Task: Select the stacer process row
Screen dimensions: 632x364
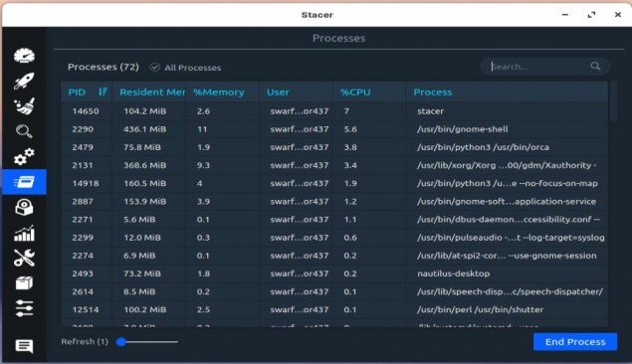Action: click(334, 111)
